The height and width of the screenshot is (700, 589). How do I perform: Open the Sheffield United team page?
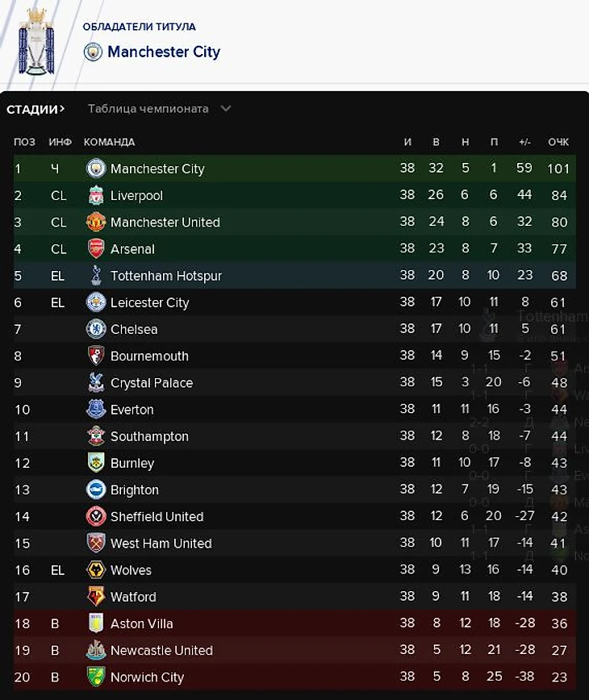(157, 516)
